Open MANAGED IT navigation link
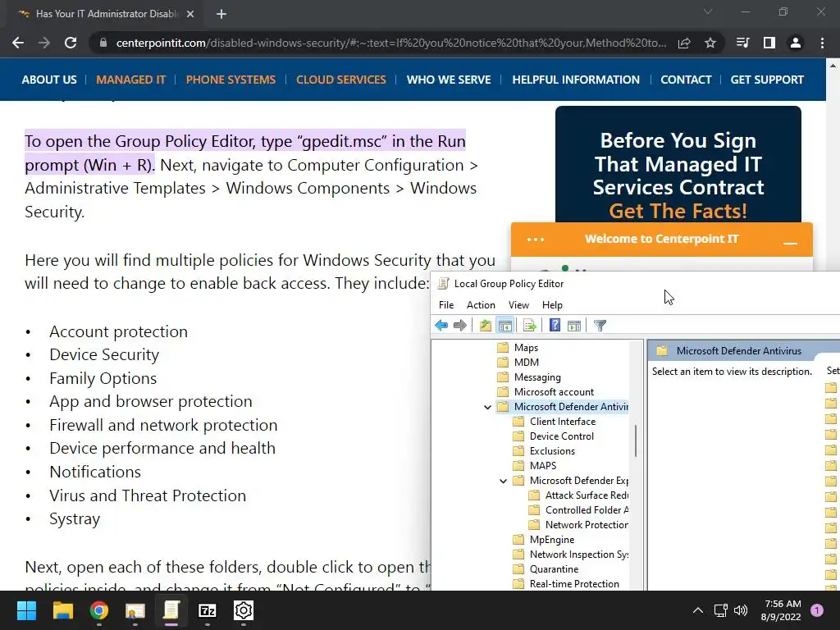 coord(130,80)
